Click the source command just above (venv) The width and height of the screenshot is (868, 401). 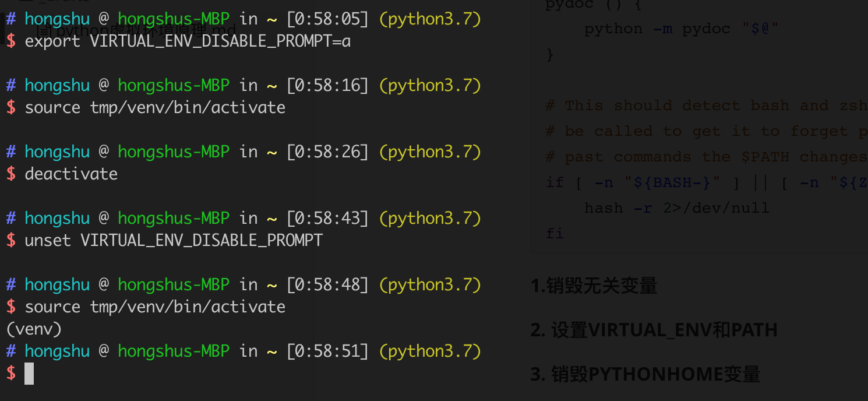click(x=155, y=307)
